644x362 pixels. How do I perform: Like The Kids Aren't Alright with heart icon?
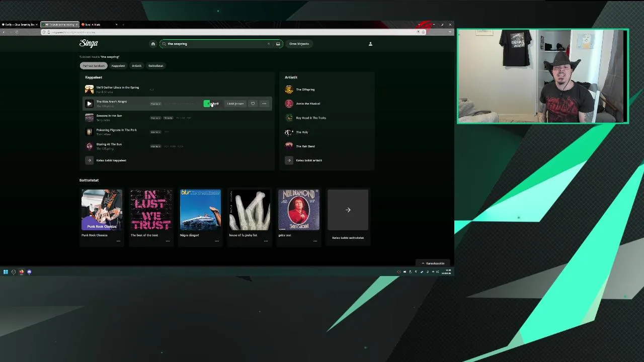253,104
